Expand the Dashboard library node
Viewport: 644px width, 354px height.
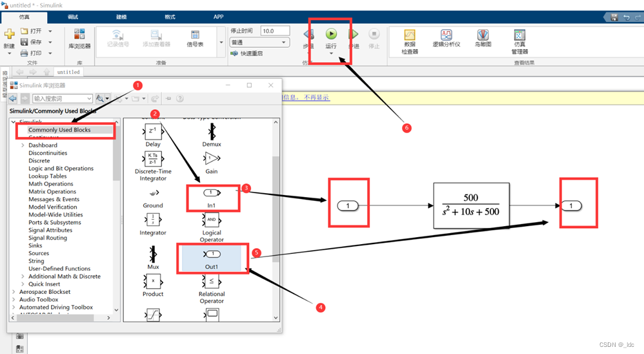pyautogui.click(x=23, y=145)
